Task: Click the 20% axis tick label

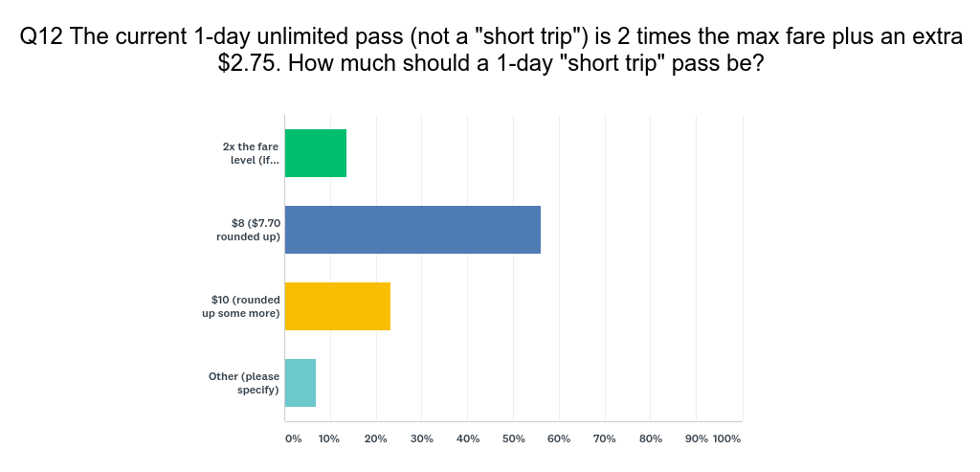Action: [x=375, y=438]
